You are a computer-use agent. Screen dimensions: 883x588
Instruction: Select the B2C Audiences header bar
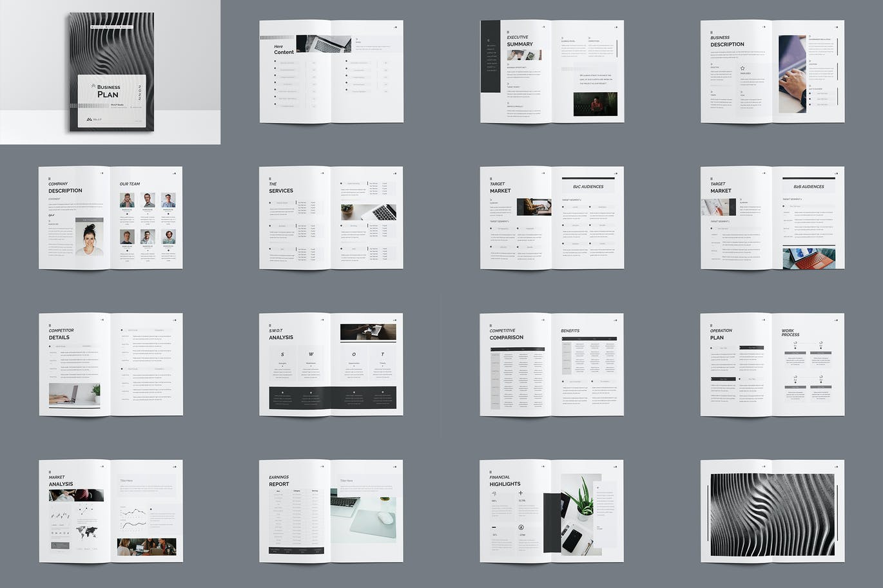tap(588, 187)
